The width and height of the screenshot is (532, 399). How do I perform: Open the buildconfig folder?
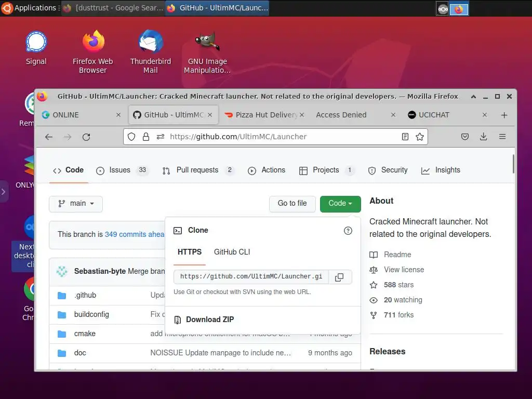point(91,314)
